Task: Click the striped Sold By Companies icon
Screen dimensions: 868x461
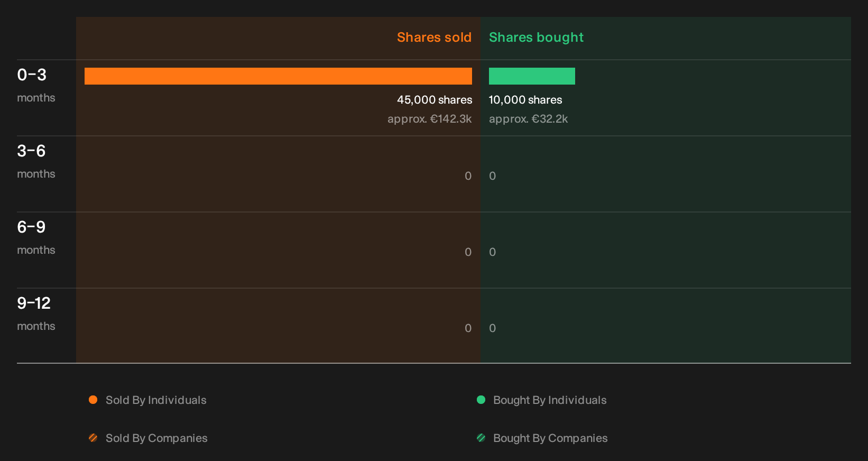Action: 93,438
